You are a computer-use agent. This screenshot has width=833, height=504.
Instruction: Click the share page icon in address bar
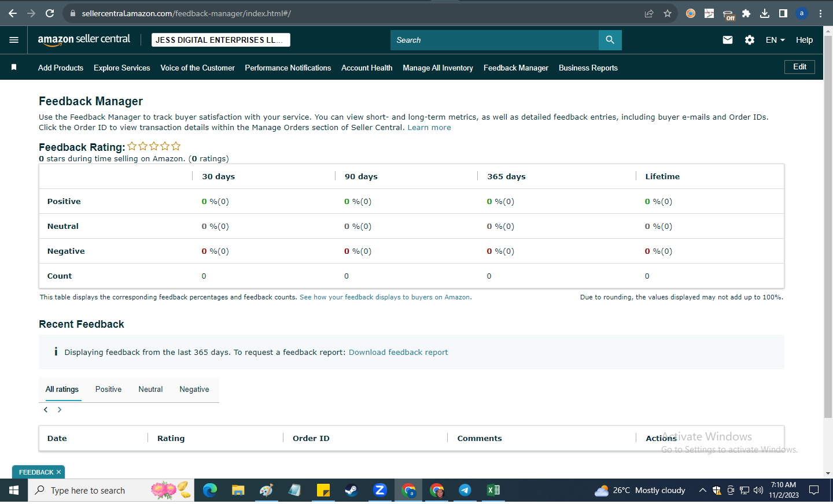tap(649, 13)
